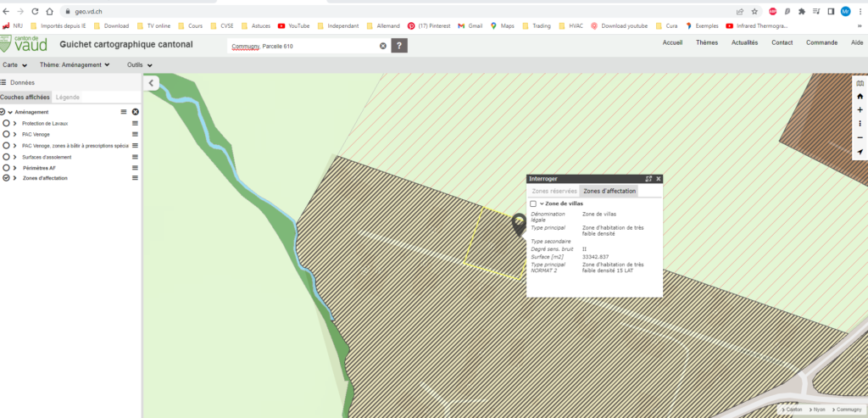The image size is (868, 418).
Task: Expand the PAC Venoge layer
Action: click(x=15, y=135)
